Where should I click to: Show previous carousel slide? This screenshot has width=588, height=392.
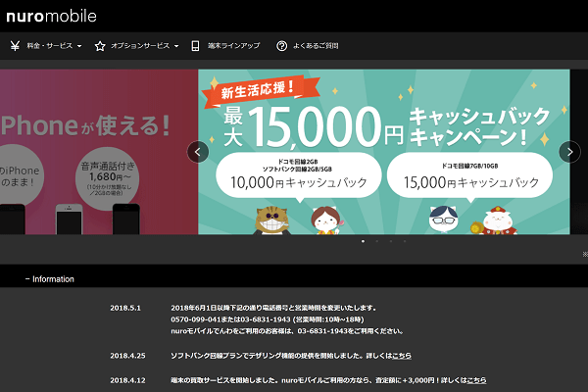(x=198, y=152)
